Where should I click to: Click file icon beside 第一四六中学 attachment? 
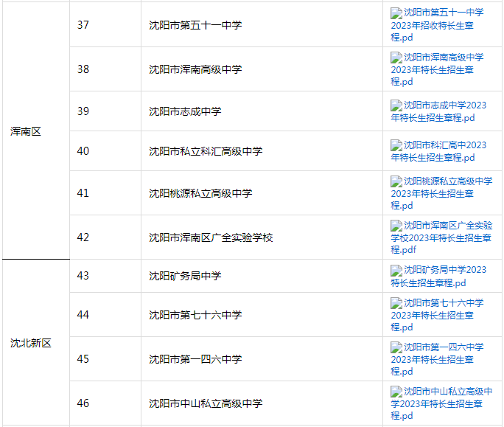click(x=396, y=347)
